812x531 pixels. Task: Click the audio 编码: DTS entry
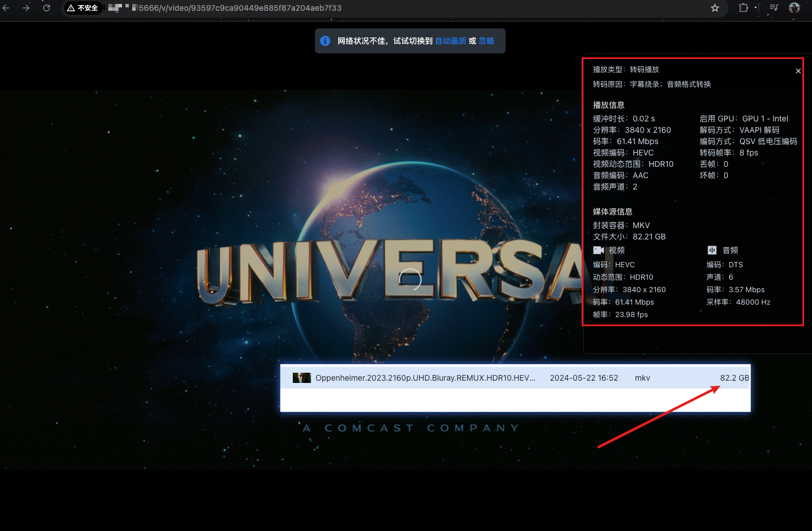[x=725, y=265]
